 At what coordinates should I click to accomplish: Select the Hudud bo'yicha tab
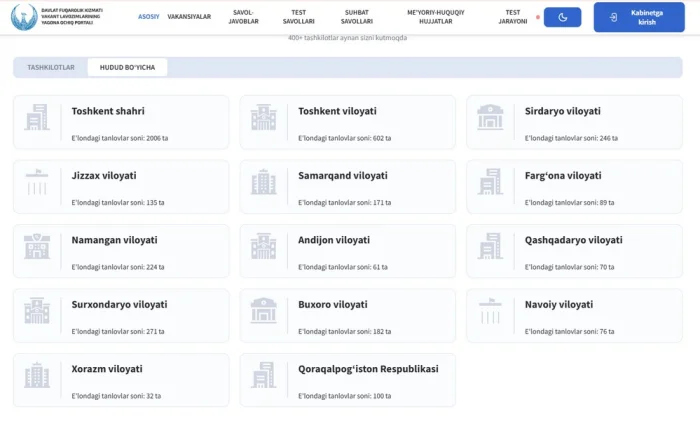point(128,67)
